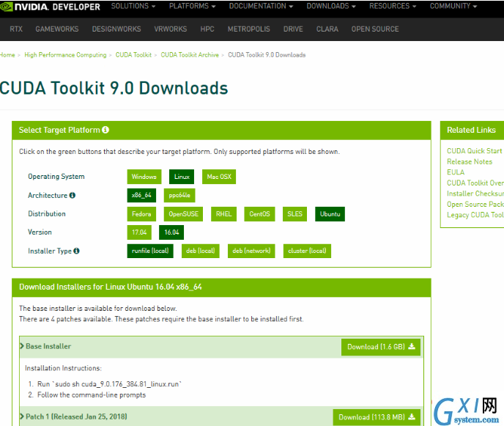
Task: Go to the HPC section
Action: pyautogui.click(x=207, y=29)
